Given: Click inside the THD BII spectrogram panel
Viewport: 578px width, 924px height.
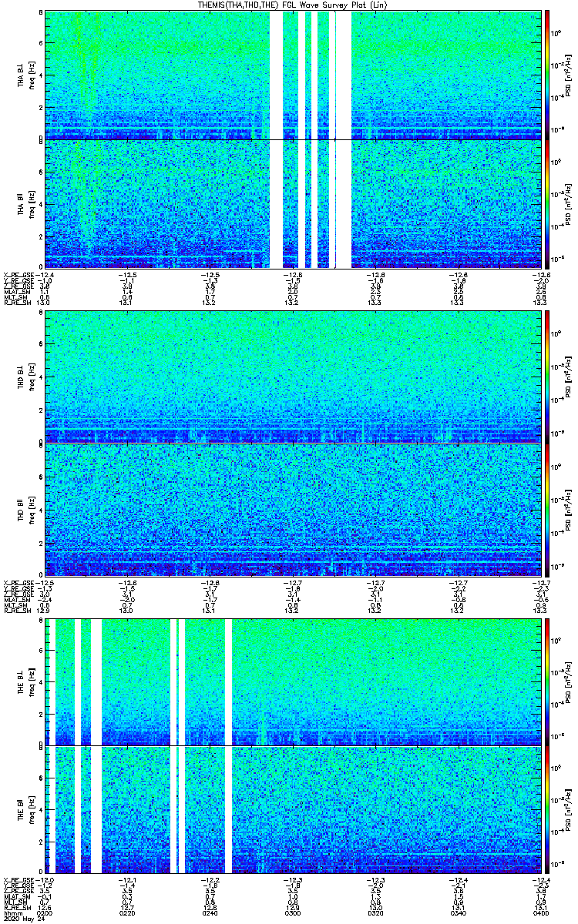Looking at the screenshot, I should pyautogui.click(x=291, y=509).
